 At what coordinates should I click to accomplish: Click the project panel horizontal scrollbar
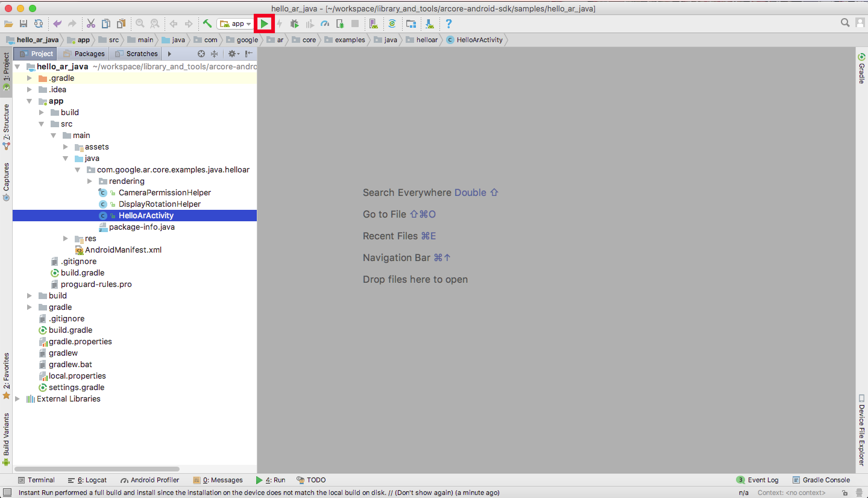[96, 468]
